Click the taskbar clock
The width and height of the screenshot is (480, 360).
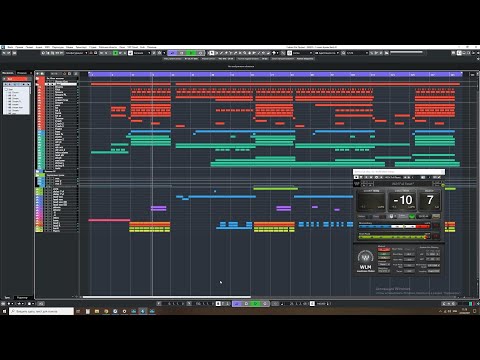click(x=464, y=311)
